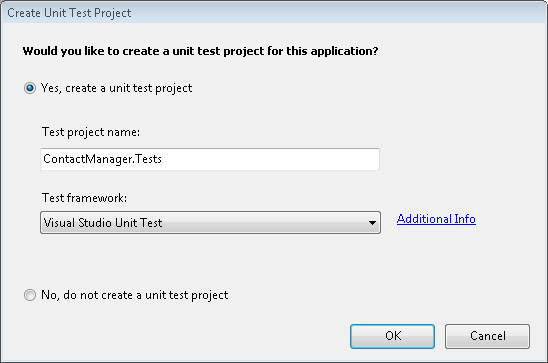Image resolution: width=548 pixels, height=363 pixels.
Task: Click the 'Create Unit Test Project' title bar
Action: coord(274,13)
